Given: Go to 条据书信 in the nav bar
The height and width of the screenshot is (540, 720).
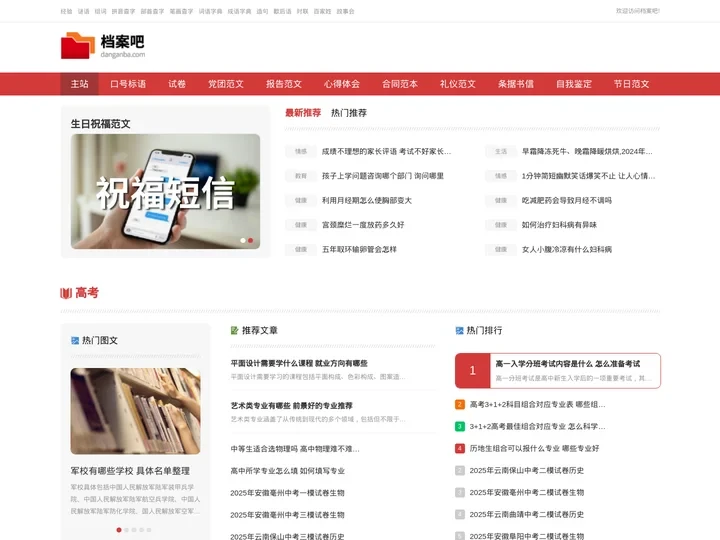Looking at the screenshot, I should click(x=516, y=84).
